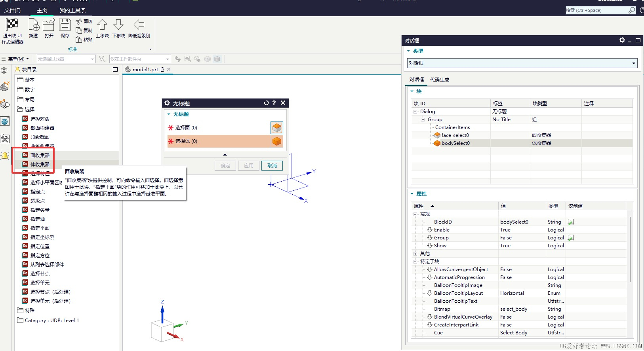The height and width of the screenshot is (351, 644).
Task: Click the 选择面 (0) row in the dialog
Action: point(225,127)
